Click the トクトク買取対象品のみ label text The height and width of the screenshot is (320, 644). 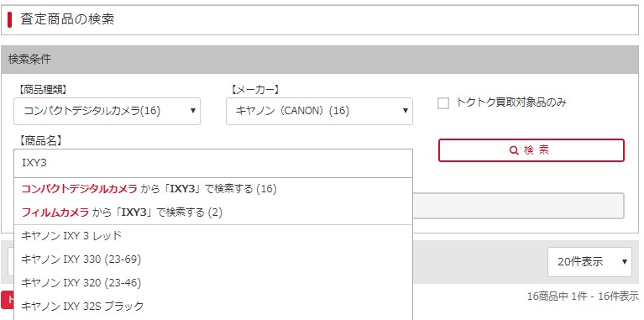(511, 102)
